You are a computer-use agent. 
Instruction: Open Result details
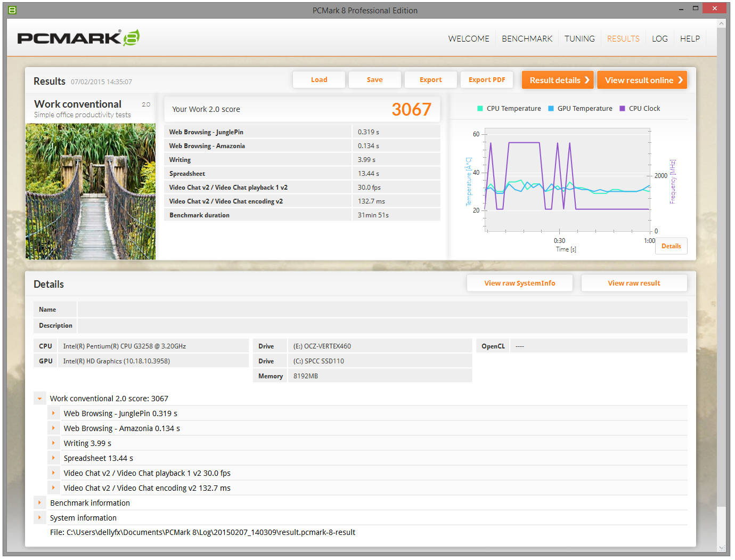558,80
